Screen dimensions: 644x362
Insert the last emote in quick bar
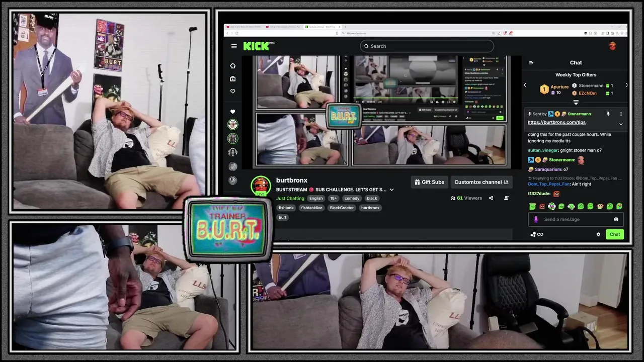pyautogui.click(x=619, y=206)
